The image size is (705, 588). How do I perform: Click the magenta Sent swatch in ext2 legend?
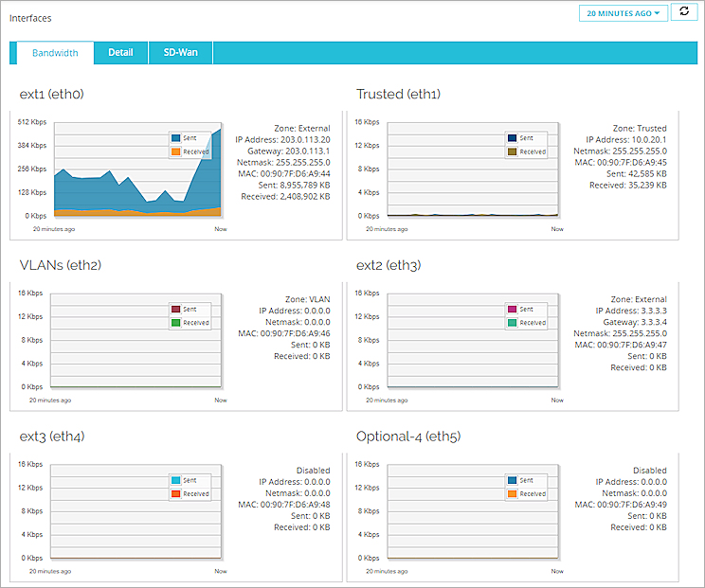coord(513,310)
